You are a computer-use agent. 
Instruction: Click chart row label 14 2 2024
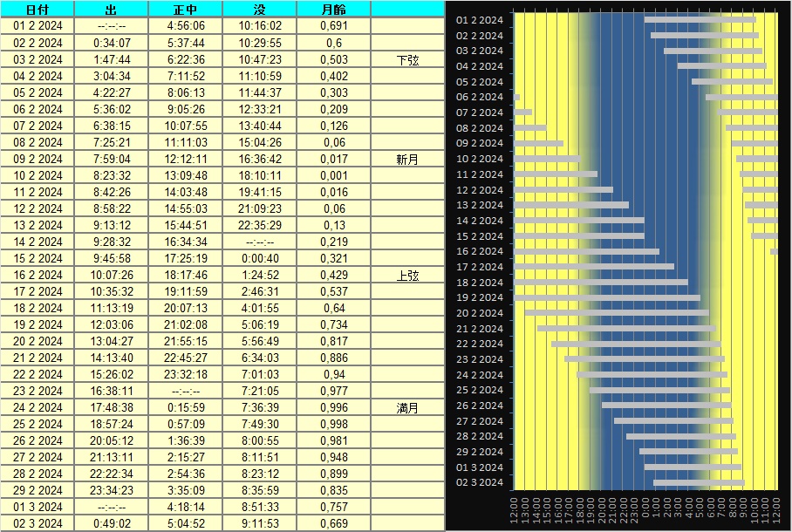[x=480, y=221]
